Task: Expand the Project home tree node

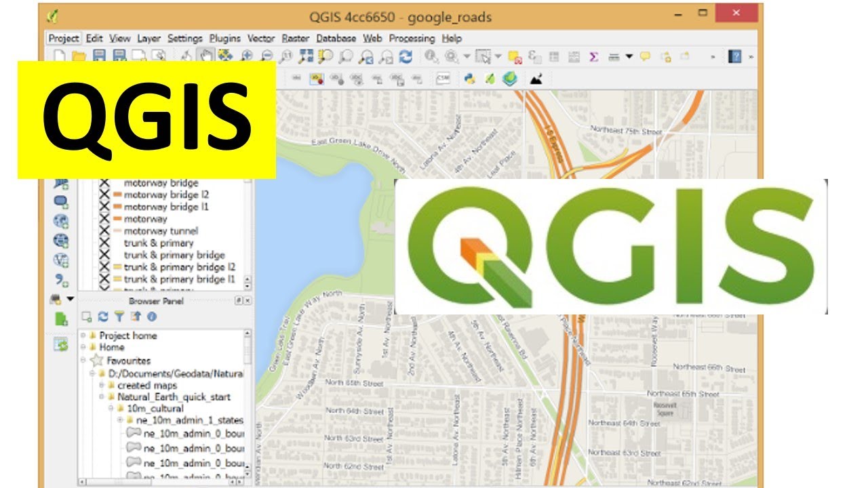Action: pyautogui.click(x=83, y=335)
